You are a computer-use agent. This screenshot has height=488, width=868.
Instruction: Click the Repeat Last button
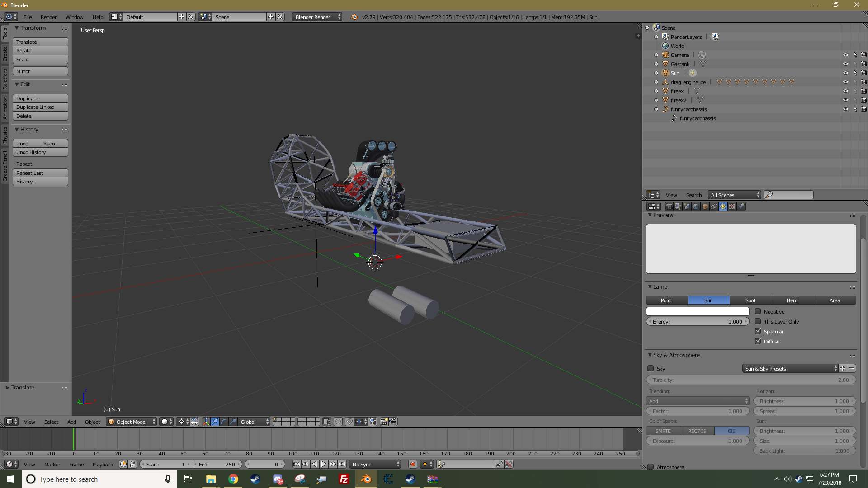[x=40, y=173]
